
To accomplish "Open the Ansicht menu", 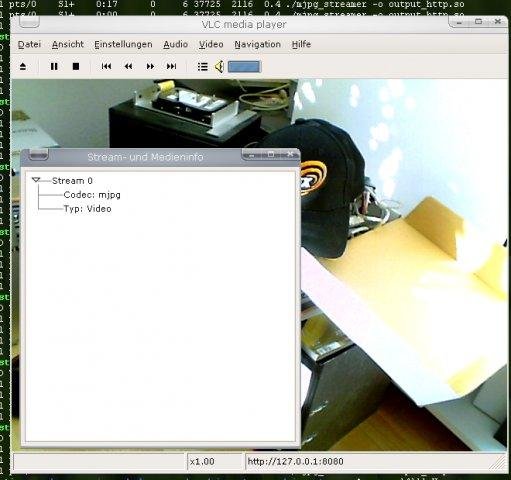I will (68, 44).
